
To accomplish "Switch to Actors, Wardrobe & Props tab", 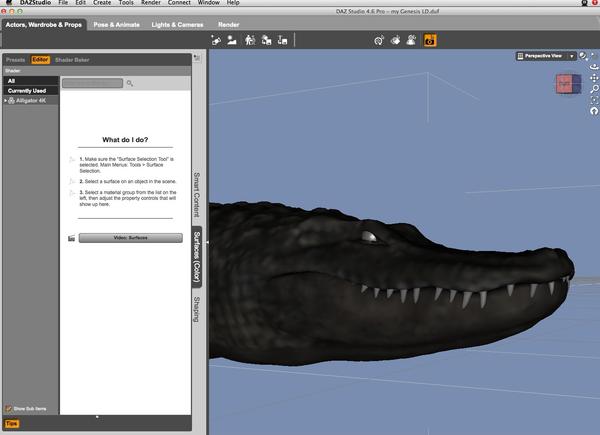I will [44, 24].
